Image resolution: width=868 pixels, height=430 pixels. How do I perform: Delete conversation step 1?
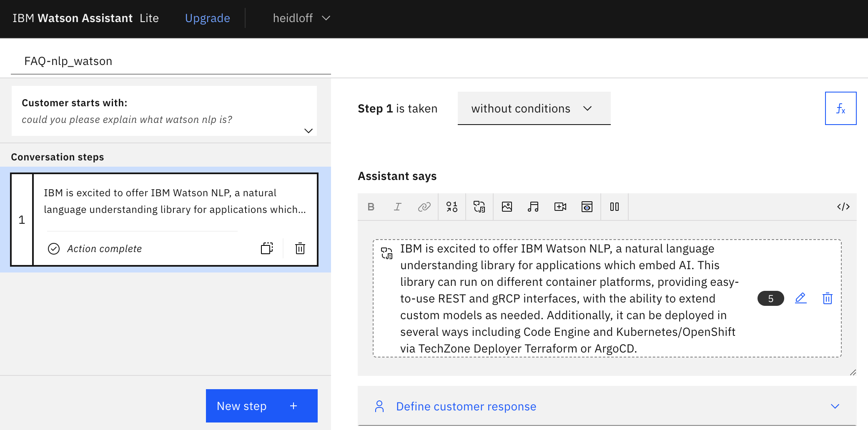click(300, 248)
